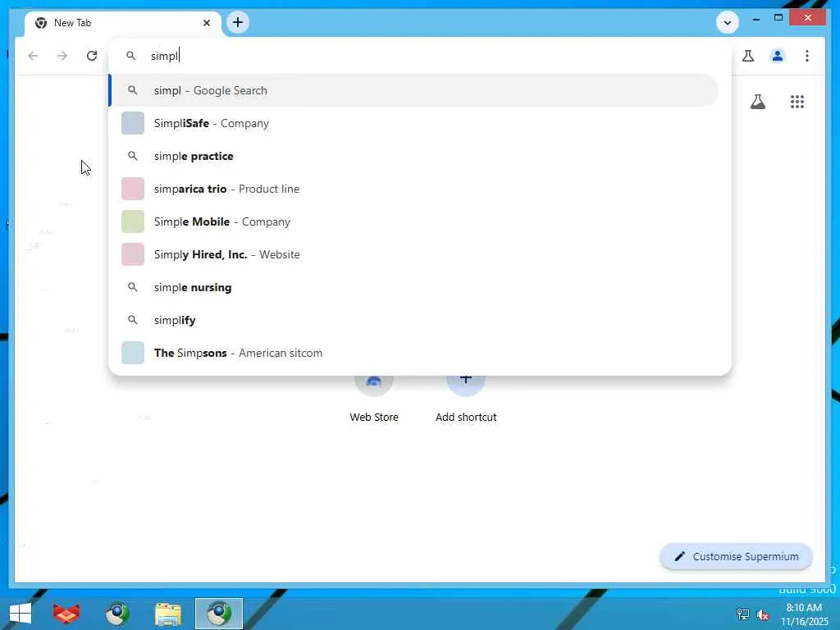The image size is (840, 630).
Task: Click the Simple Mobile suggestion thumbnail
Action: 133,221
